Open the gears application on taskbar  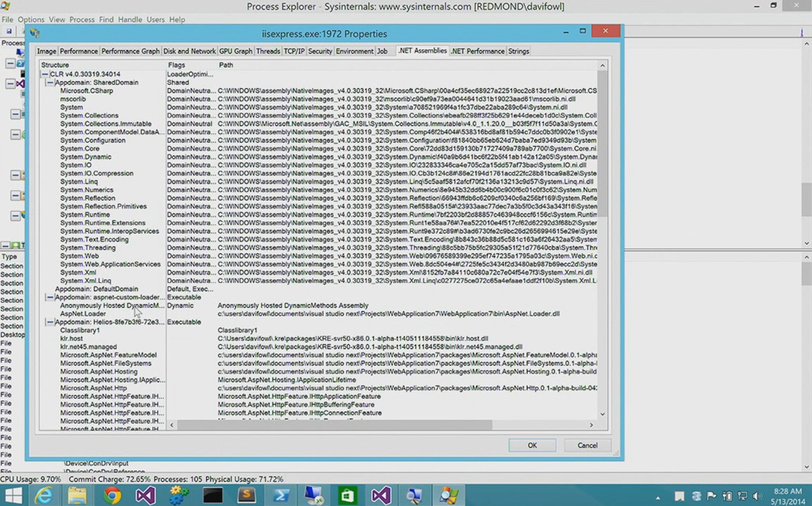click(x=179, y=496)
